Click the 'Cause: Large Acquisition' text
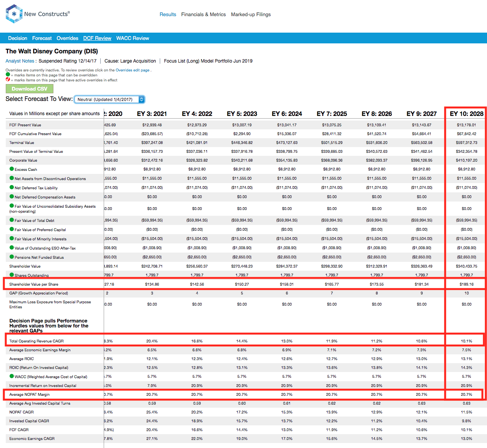The width and height of the screenshot is (487, 448). click(130, 61)
